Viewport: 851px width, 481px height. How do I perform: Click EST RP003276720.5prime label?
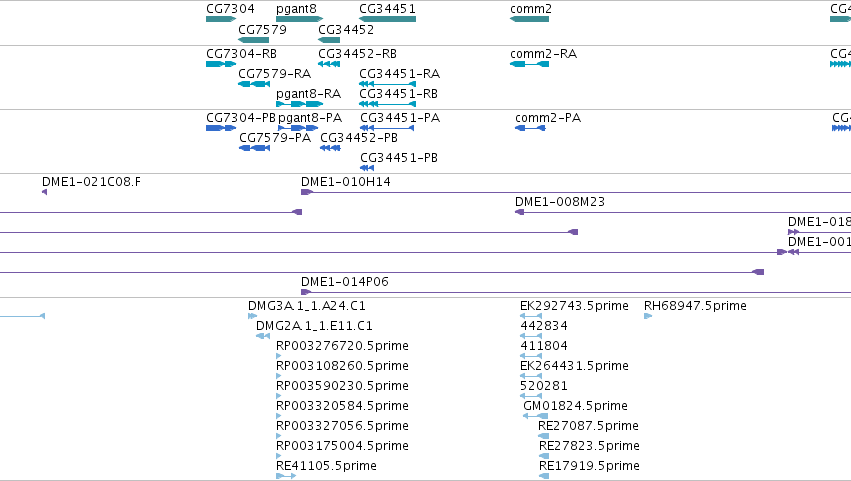point(342,346)
